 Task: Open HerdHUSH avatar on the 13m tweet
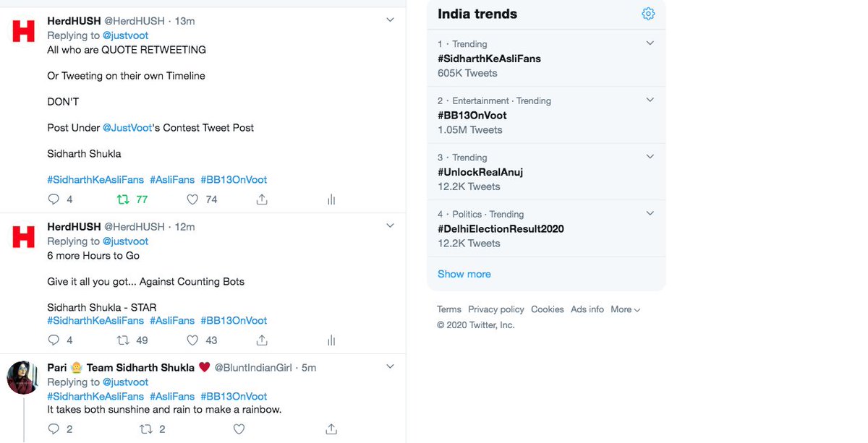(24, 31)
